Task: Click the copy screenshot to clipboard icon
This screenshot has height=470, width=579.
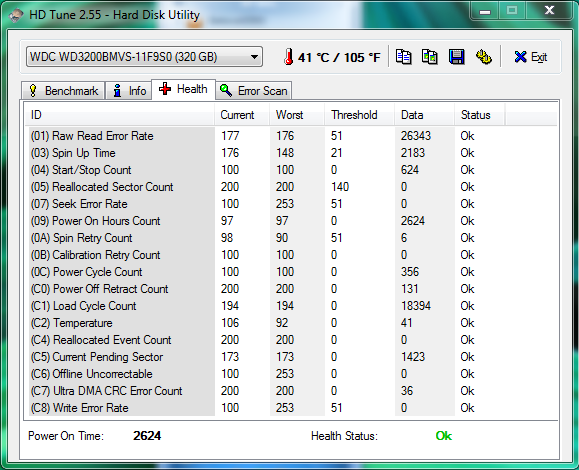Action: pos(430,57)
